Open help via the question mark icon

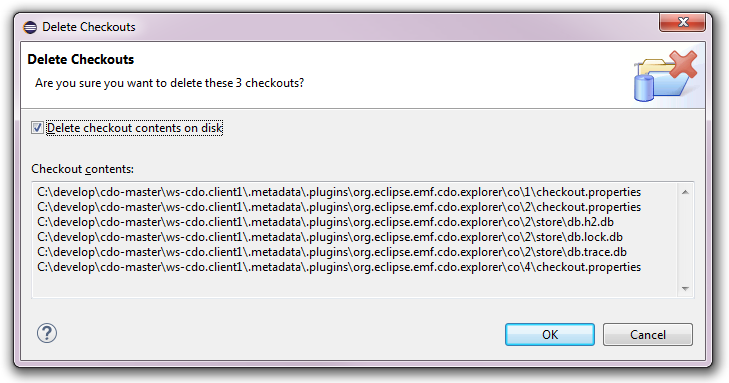pos(47,333)
